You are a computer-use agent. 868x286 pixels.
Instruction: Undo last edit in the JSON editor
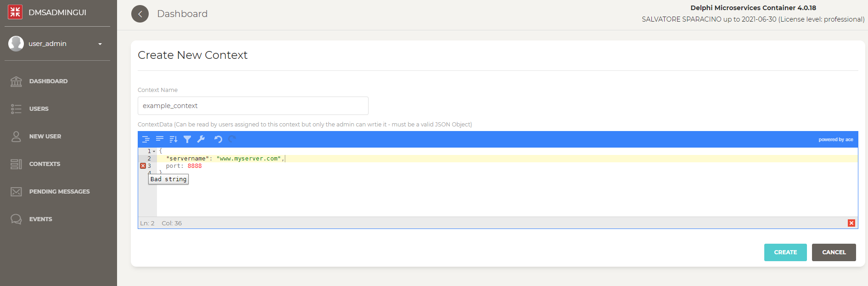coord(218,139)
